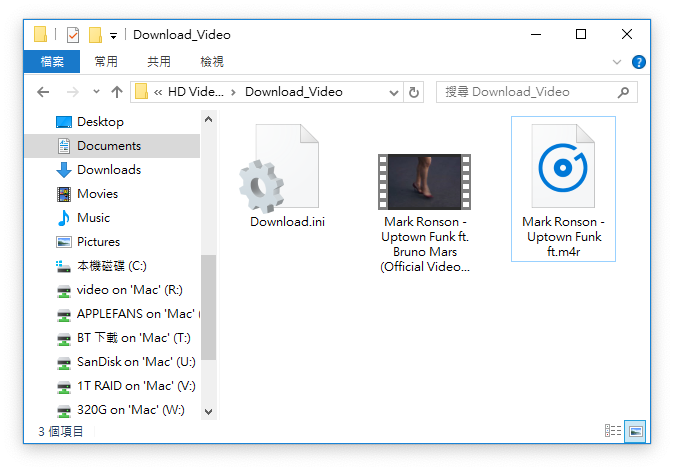Click the blue Downloads arrow icon
This screenshot has width=674, height=471.
click(64, 170)
